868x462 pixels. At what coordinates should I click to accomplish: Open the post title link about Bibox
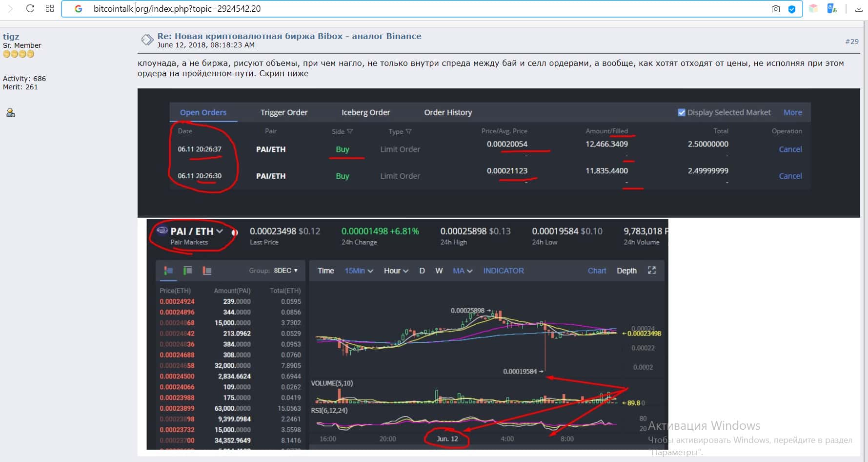click(289, 36)
